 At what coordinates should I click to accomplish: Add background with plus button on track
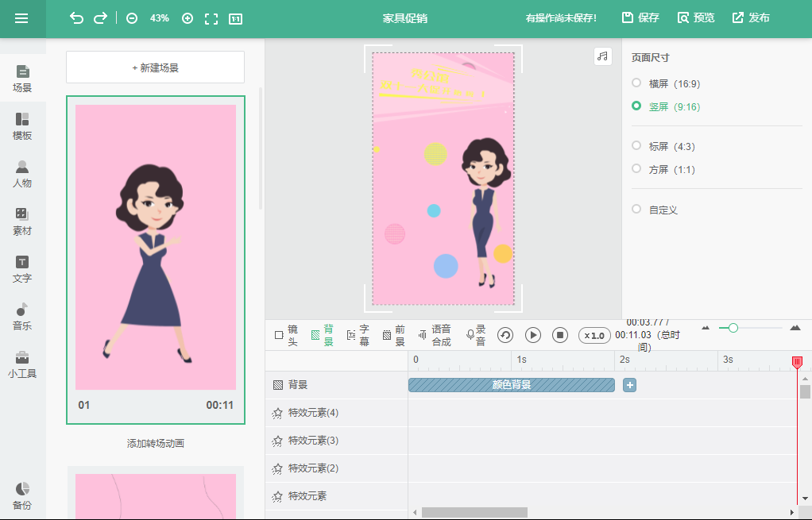(x=630, y=385)
